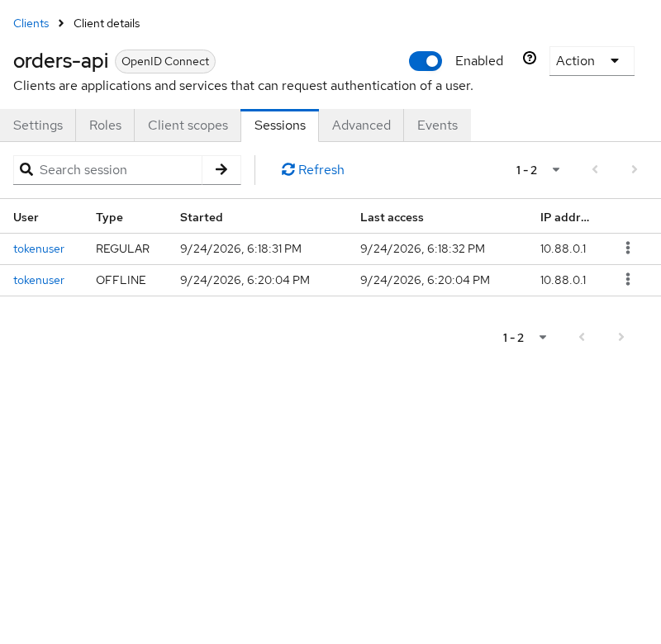
Task: Switch to the Settings tab
Action: tap(38, 125)
